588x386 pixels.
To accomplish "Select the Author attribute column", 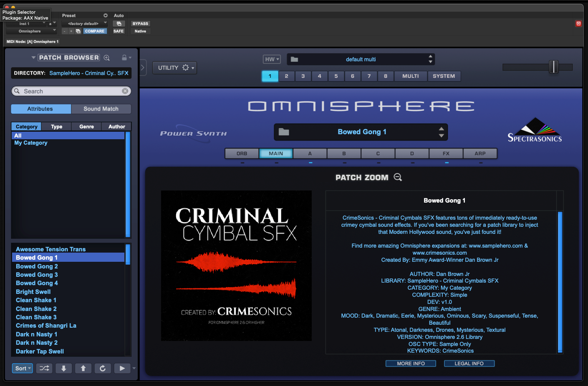I will pos(117,126).
